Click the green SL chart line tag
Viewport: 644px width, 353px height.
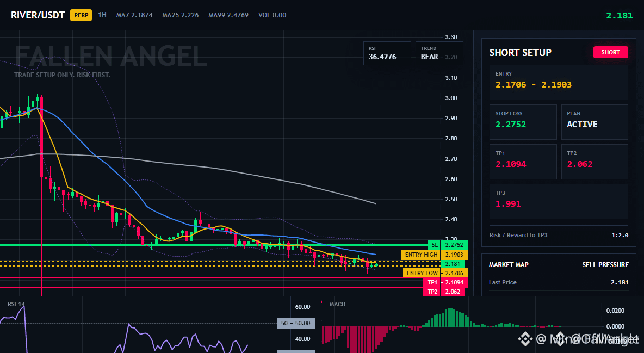(x=447, y=245)
